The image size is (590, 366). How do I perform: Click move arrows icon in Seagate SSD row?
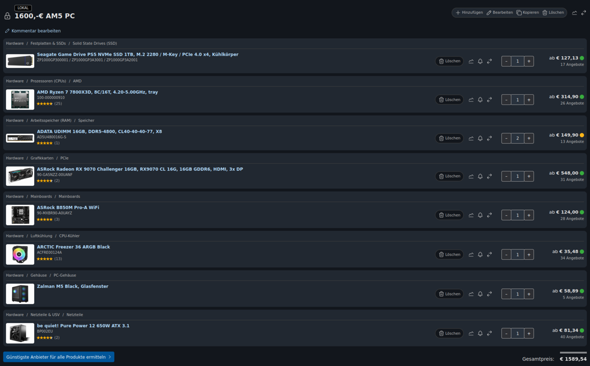coord(490,61)
